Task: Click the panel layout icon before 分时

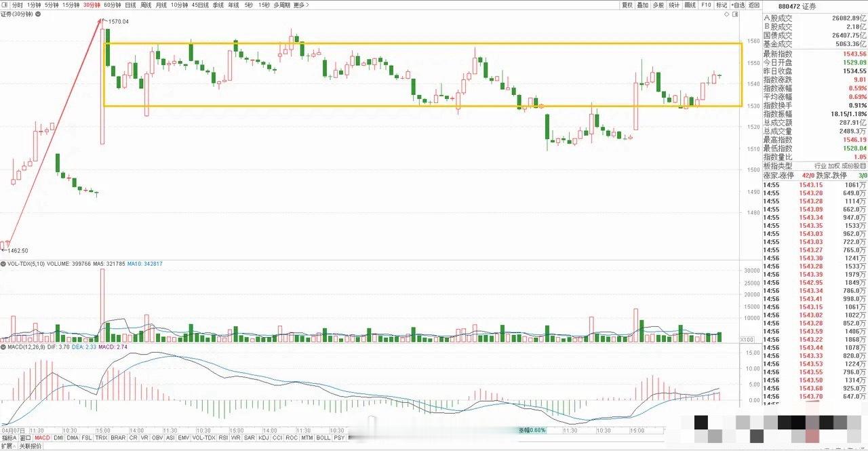Action: point(5,5)
